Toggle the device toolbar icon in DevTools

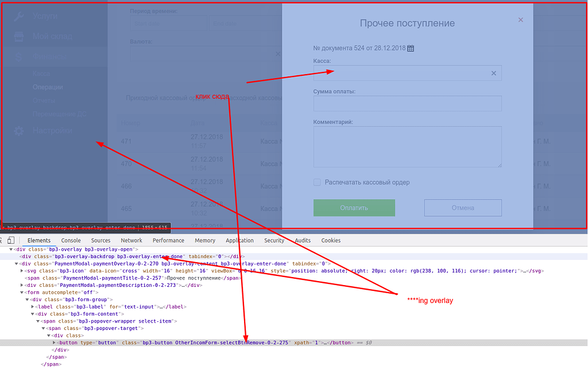point(11,240)
